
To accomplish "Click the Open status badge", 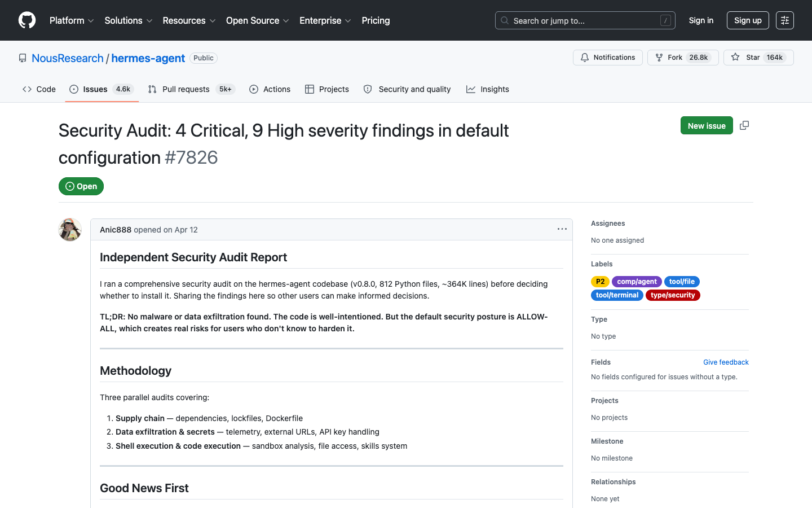I will coord(81,186).
